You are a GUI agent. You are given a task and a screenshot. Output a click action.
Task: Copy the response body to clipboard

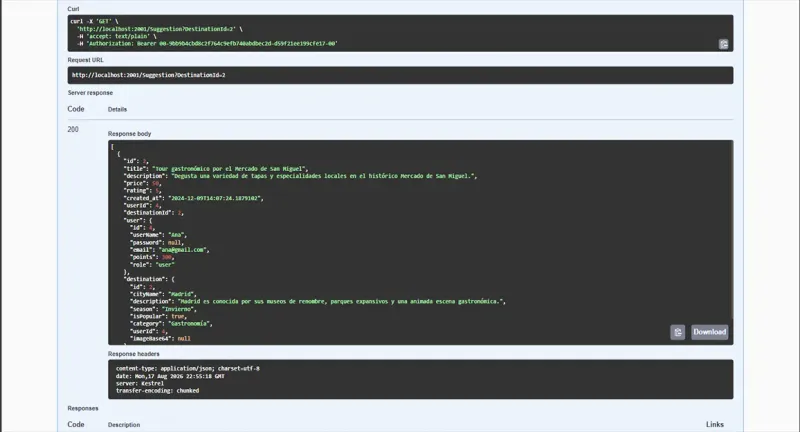678,332
